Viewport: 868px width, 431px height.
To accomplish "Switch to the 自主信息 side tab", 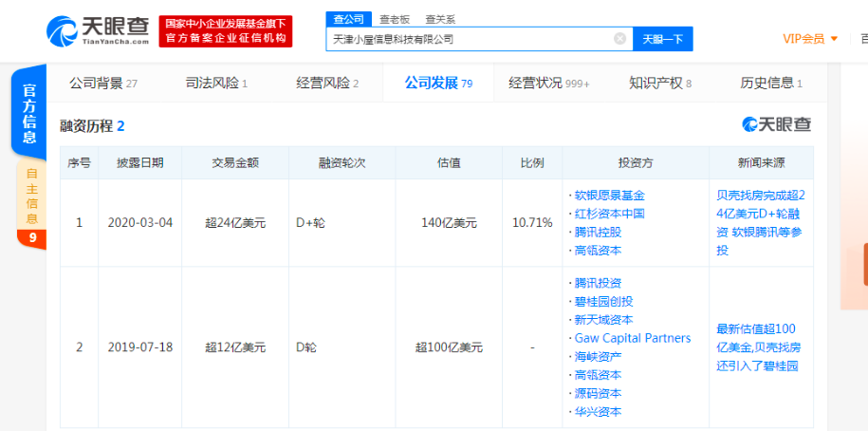I will click(x=32, y=196).
